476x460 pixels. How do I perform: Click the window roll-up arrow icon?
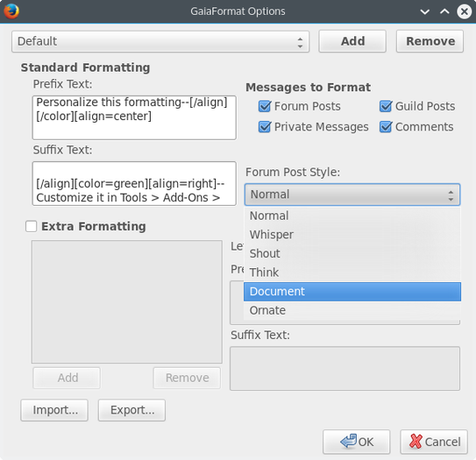444,11
